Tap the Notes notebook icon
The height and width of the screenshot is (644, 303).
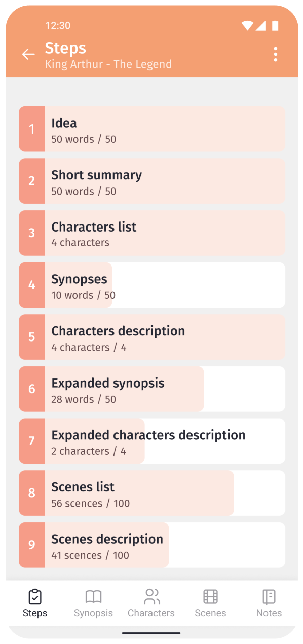[x=269, y=597]
